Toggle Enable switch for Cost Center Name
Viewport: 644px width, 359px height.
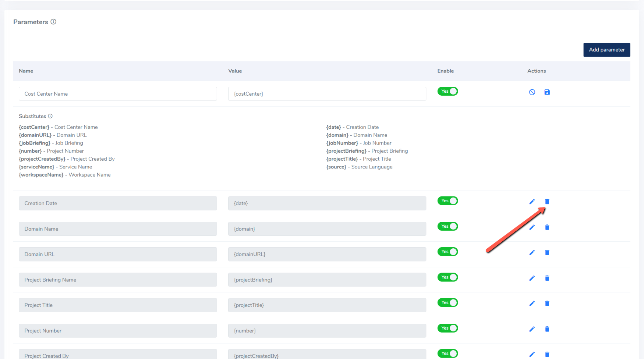coord(447,91)
